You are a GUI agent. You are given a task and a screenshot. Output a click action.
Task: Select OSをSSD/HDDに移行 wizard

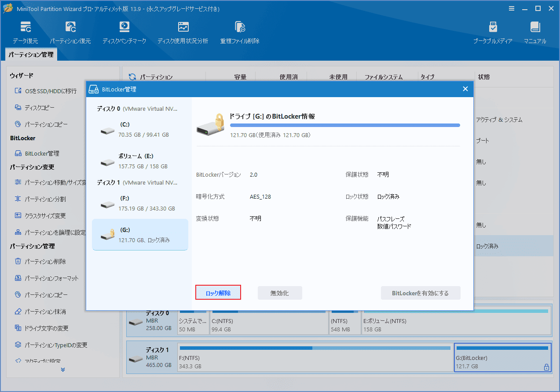[x=45, y=91]
